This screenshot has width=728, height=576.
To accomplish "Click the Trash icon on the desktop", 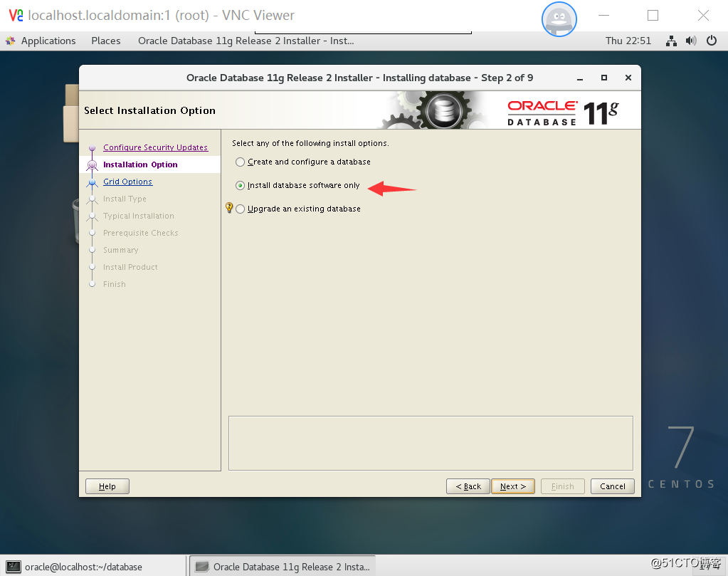I will pyautogui.click(x=76, y=221).
